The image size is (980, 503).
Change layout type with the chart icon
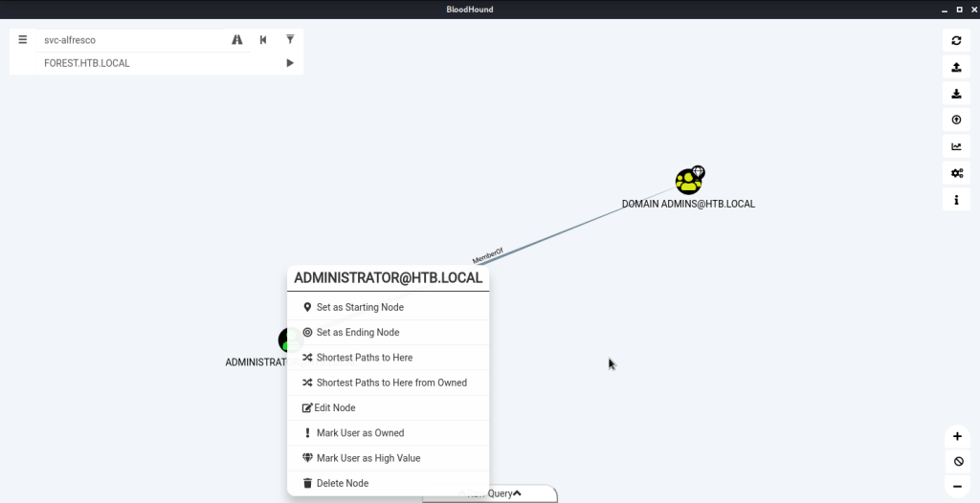956,146
